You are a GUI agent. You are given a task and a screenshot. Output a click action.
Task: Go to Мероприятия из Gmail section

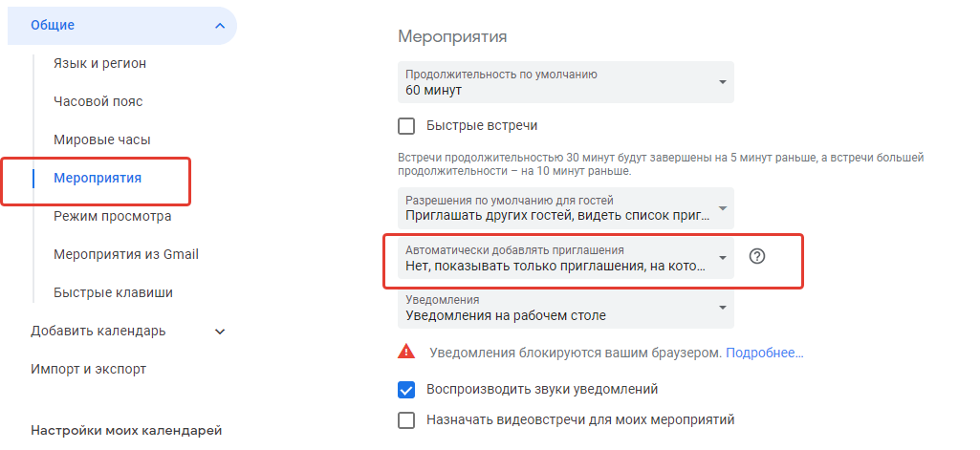(125, 254)
